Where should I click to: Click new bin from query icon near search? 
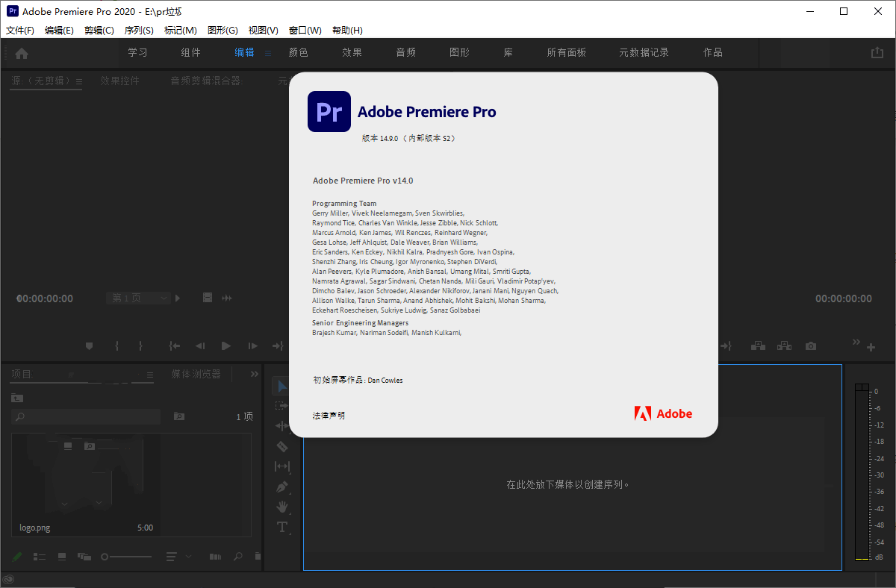coord(179,416)
